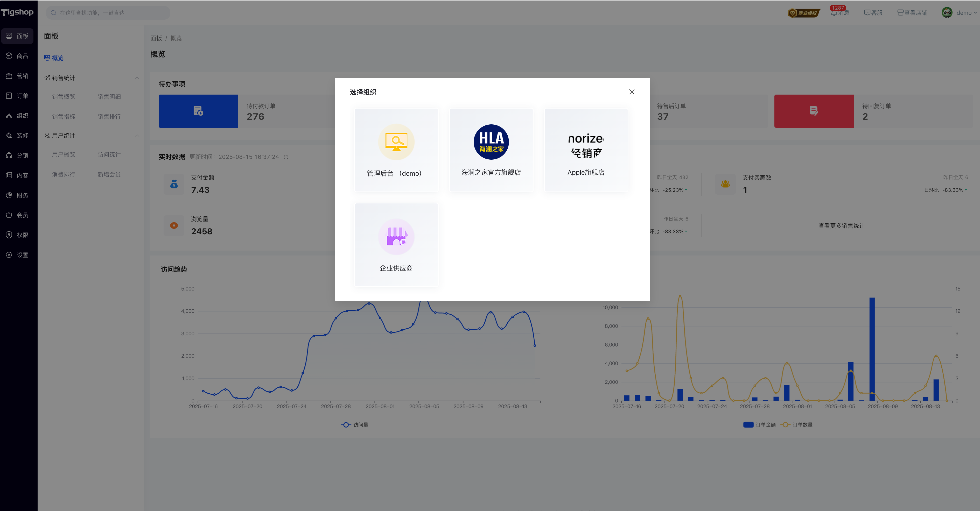The height and width of the screenshot is (511, 980).
Task: Click the blue 待付款订单 icon tile
Action: pyautogui.click(x=198, y=111)
